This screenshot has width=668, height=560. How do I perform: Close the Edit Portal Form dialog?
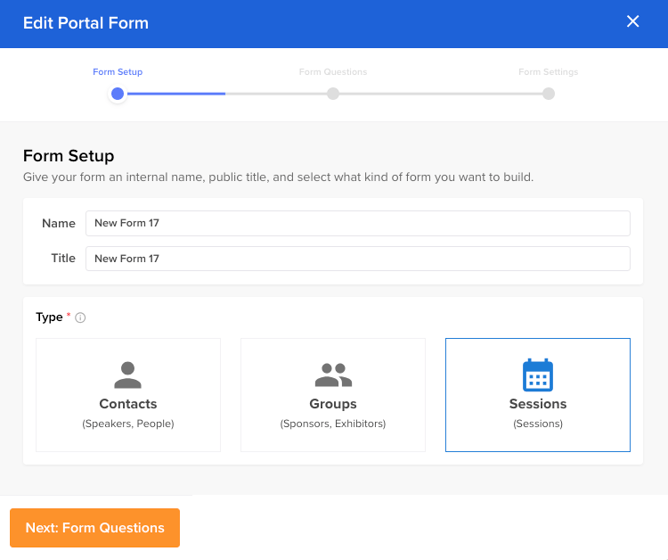click(x=633, y=21)
